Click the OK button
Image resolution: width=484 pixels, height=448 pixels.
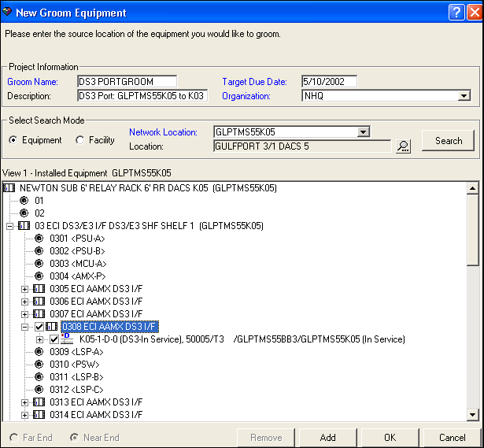(390, 438)
